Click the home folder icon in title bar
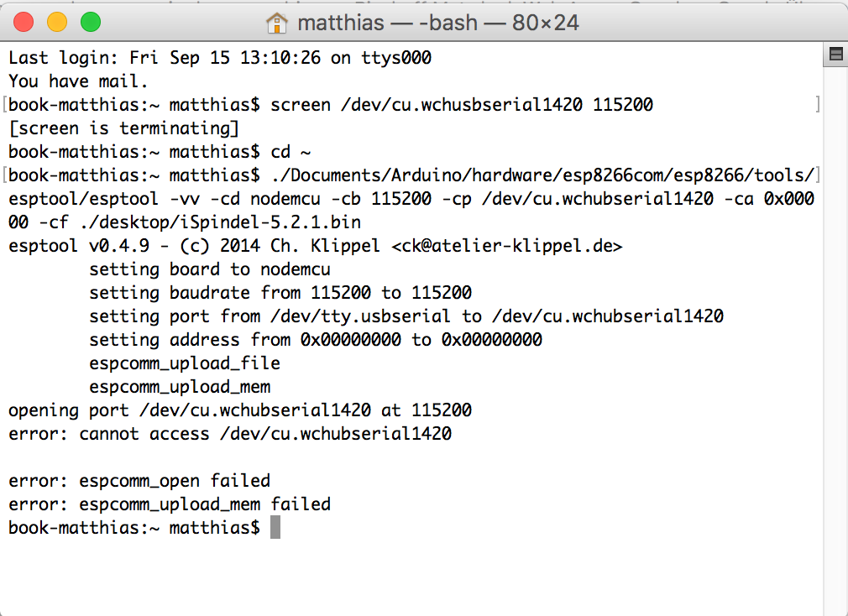This screenshot has width=848, height=616. click(277, 23)
